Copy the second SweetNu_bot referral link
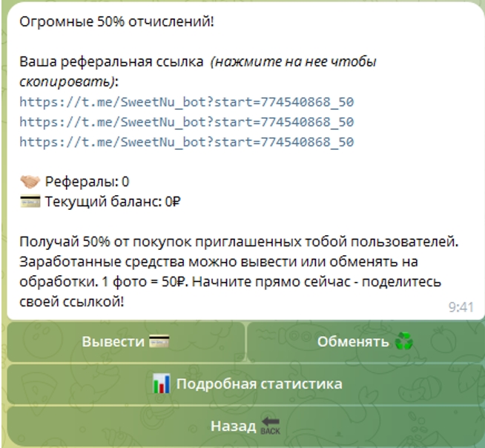The height and width of the screenshot is (448, 485). 187,122
